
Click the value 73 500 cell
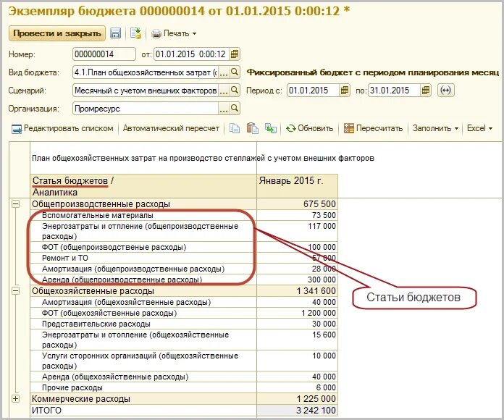298,215
